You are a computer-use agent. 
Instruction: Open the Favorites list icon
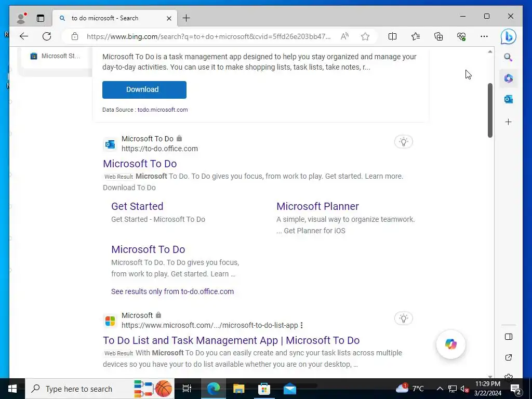tap(415, 36)
